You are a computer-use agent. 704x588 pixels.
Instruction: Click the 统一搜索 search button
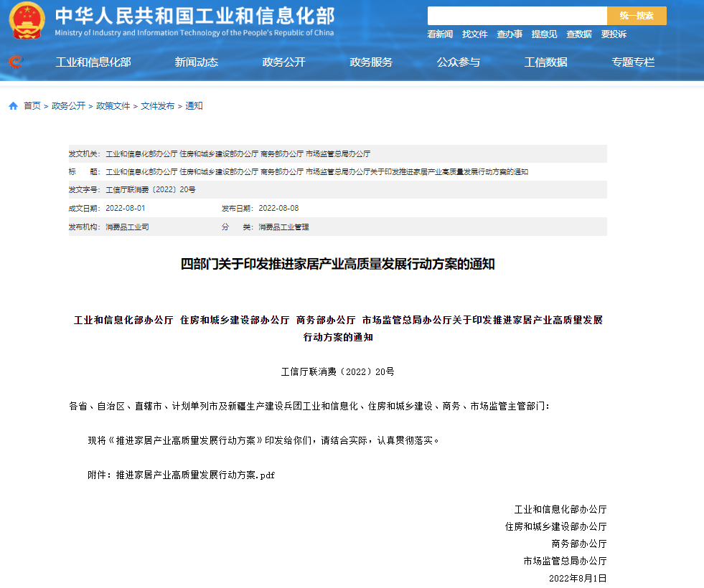click(637, 15)
